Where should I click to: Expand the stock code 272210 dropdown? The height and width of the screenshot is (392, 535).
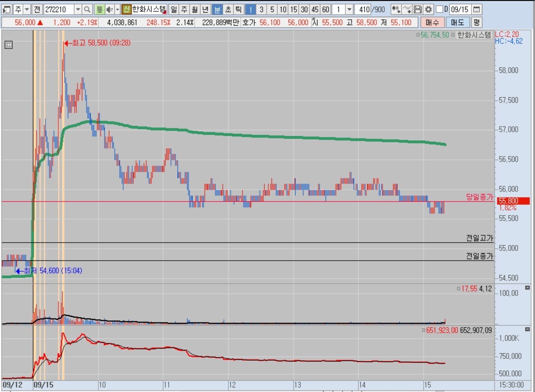(x=78, y=9)
